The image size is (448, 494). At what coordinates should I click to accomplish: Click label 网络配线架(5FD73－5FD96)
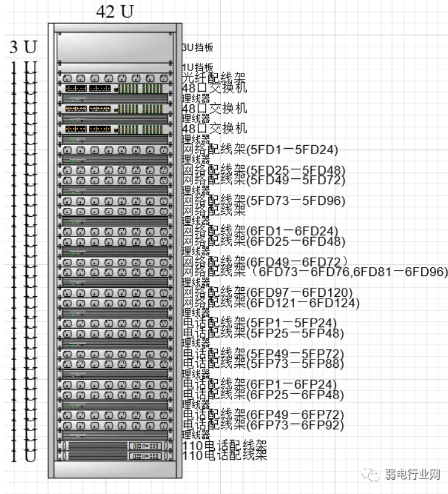[x=263, y=201]
